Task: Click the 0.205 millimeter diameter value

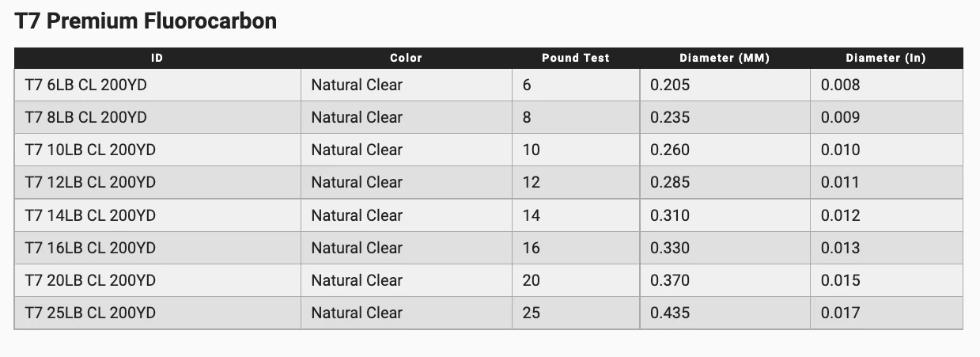Action: (669, 85)
